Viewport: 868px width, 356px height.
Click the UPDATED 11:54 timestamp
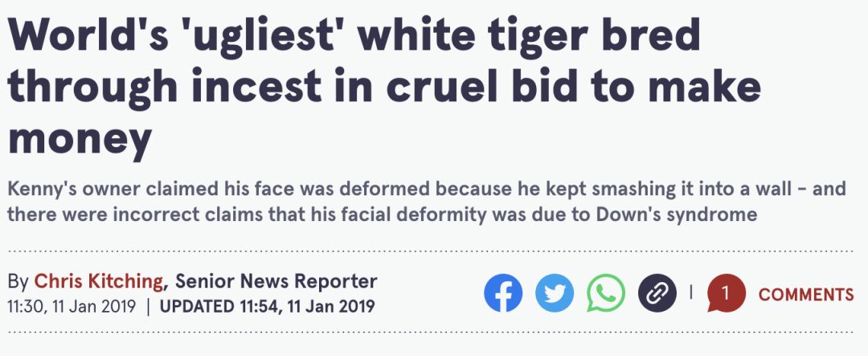267,306
